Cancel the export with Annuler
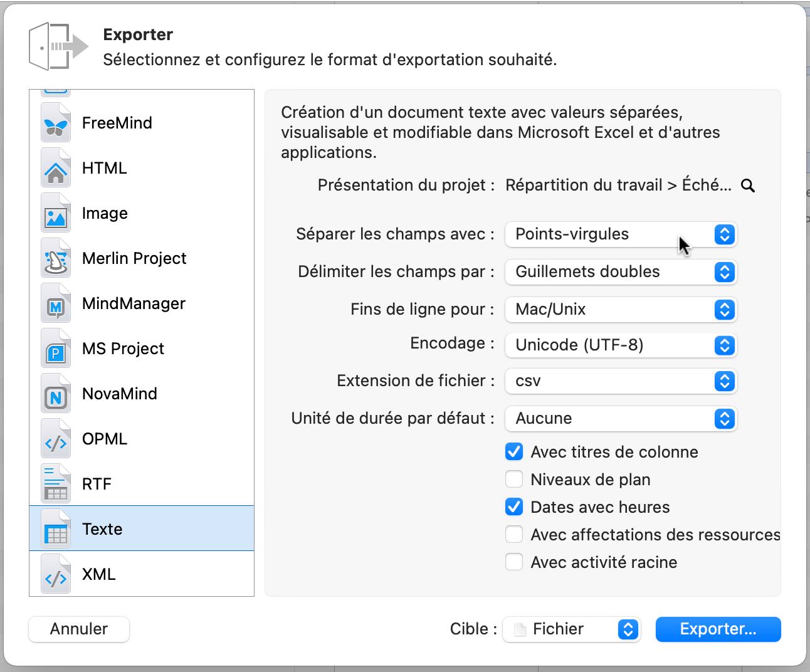Image resolution: width=810 pixels, height=672 pixels. [78, 629]
